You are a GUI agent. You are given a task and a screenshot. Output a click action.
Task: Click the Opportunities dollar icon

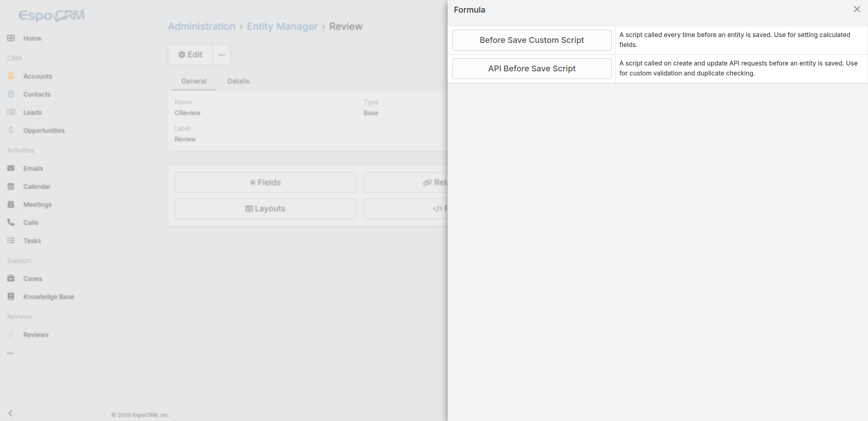click(11, 130)
